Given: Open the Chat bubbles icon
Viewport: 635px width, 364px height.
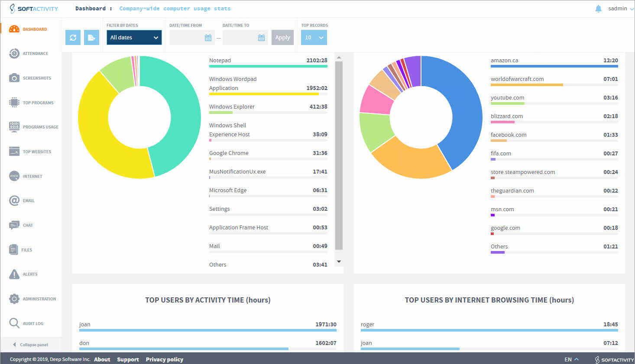Looking at the screenshot, I should tap(14, 225).
